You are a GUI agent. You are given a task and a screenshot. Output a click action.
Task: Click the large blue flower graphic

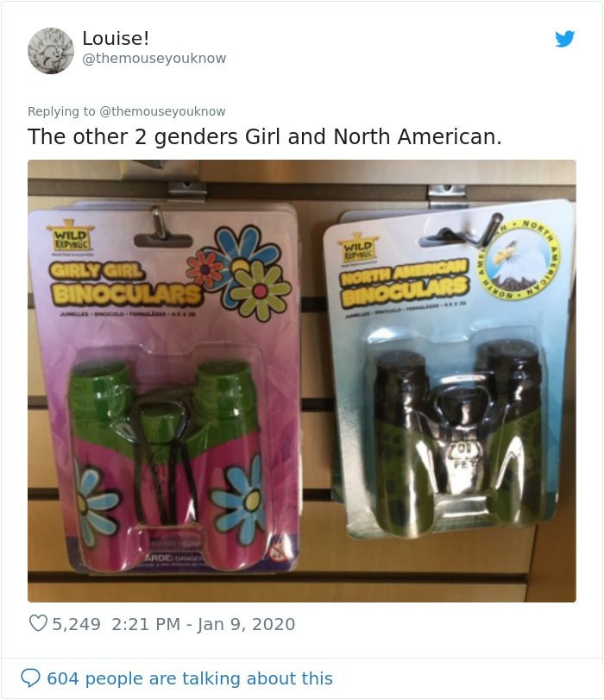click(x=244, y=249)
